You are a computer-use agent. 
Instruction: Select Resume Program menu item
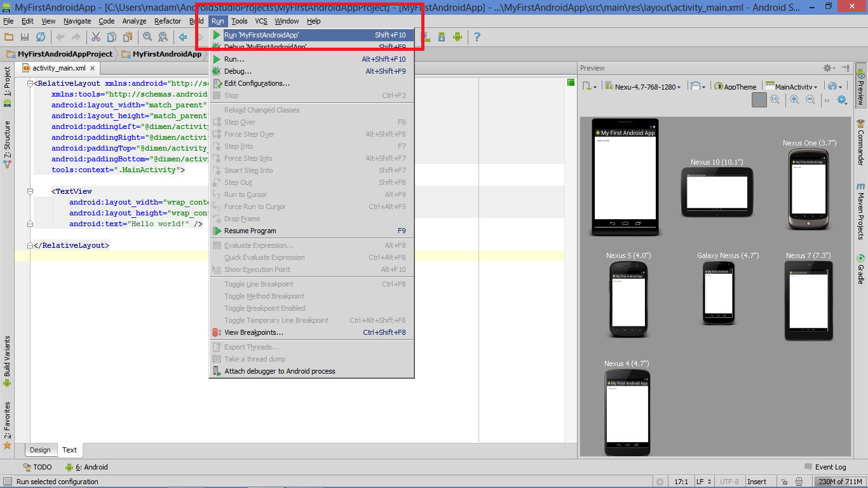pyautogui.click(x=312, y=231)
